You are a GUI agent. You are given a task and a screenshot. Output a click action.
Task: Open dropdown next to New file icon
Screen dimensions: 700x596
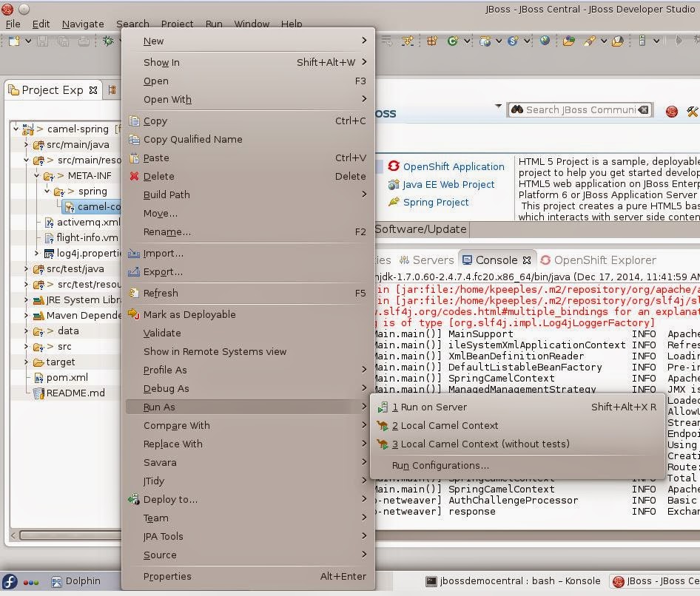coord(28,41)
